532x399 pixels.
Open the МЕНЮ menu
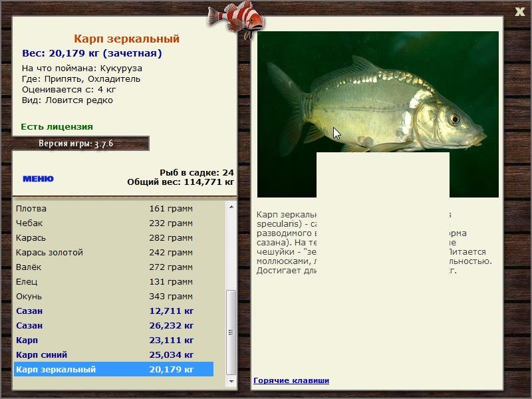[x=38, y=179]
